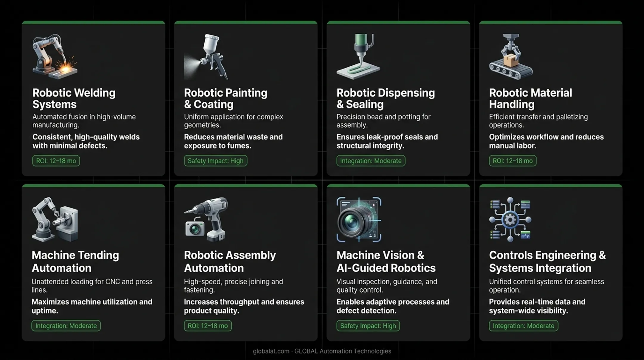Open the Robotic Painting & Coating heading
644x360 pixels.
226,99
